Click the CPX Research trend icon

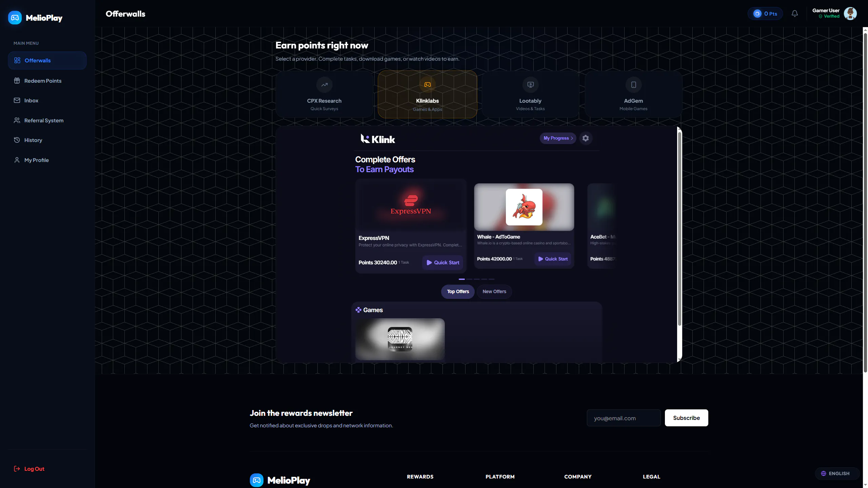point(324,85)
